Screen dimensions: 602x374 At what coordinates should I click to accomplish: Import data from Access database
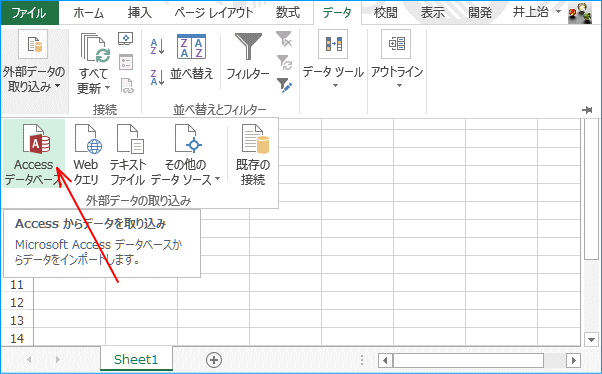(34, 154)
